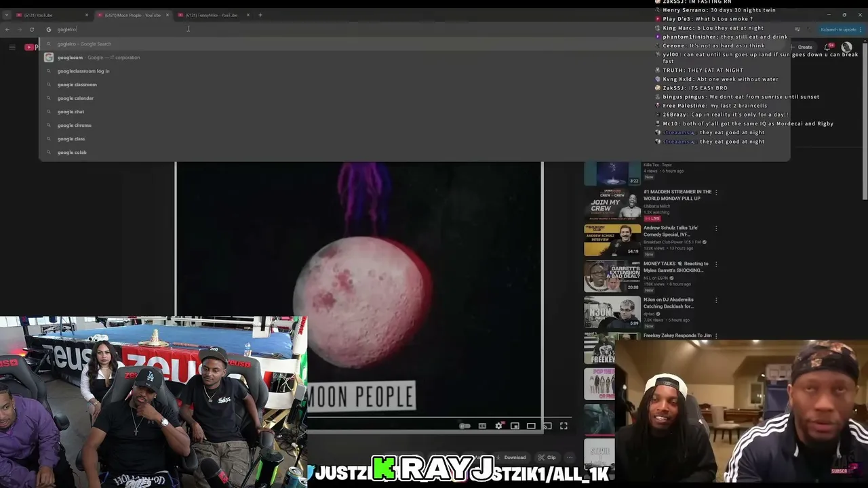
Task: Open the N3on DJ Akademiks video thumbnail
Action: [612, 312]
